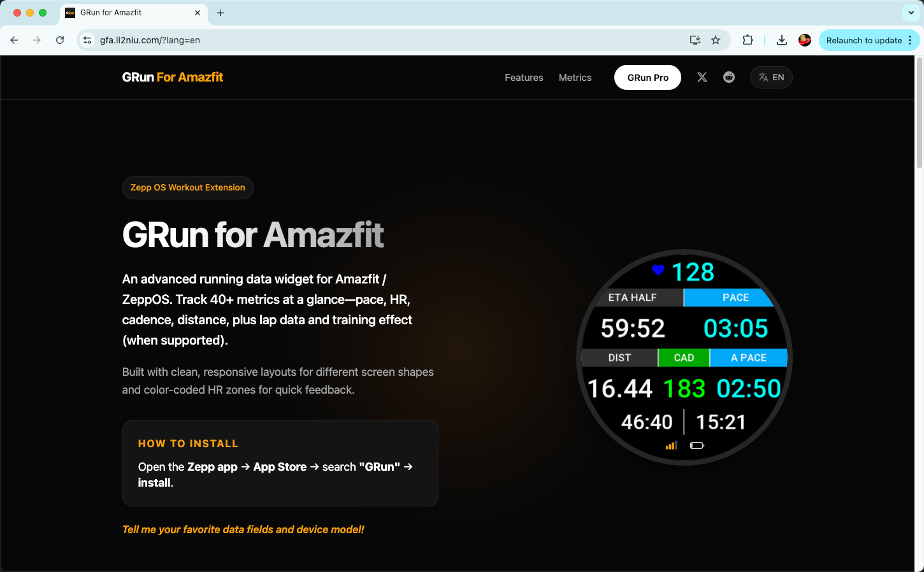The image size is (924, 572).
Task: Click the 03:05 pace value on watch
Action: tap(736, 329)
